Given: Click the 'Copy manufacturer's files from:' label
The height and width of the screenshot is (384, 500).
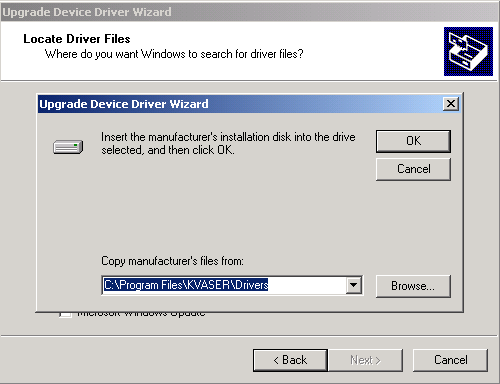Looking at the screenshot, I should point(172,261).
